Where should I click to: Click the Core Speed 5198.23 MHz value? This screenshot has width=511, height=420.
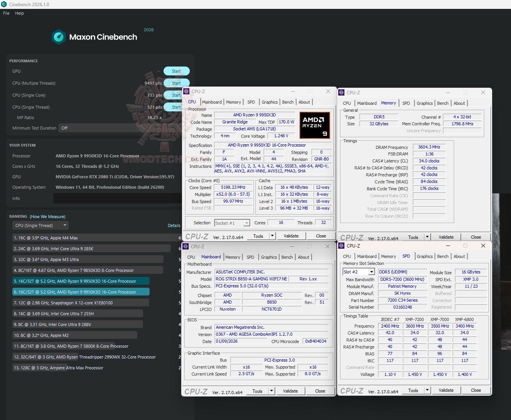click(233, 187)
